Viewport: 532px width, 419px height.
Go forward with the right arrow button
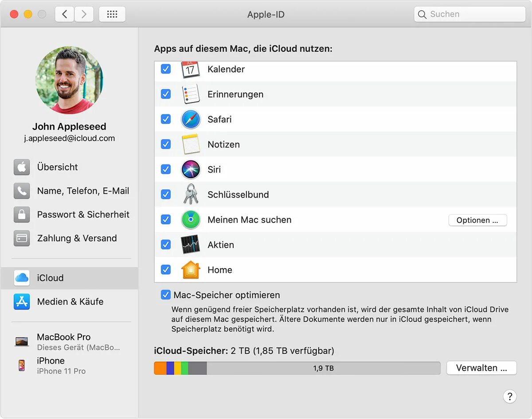[x=84, y=14]
